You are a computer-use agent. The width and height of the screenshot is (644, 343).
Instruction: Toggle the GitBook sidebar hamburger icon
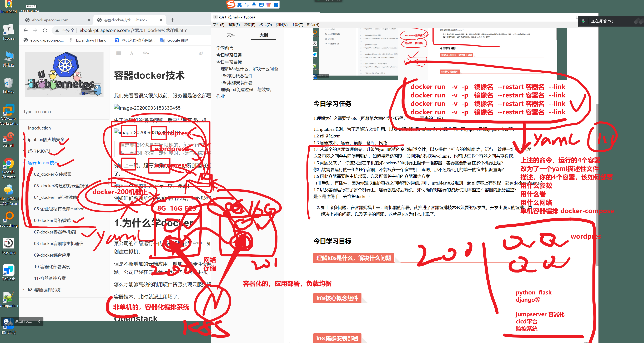tap(118, 53)
